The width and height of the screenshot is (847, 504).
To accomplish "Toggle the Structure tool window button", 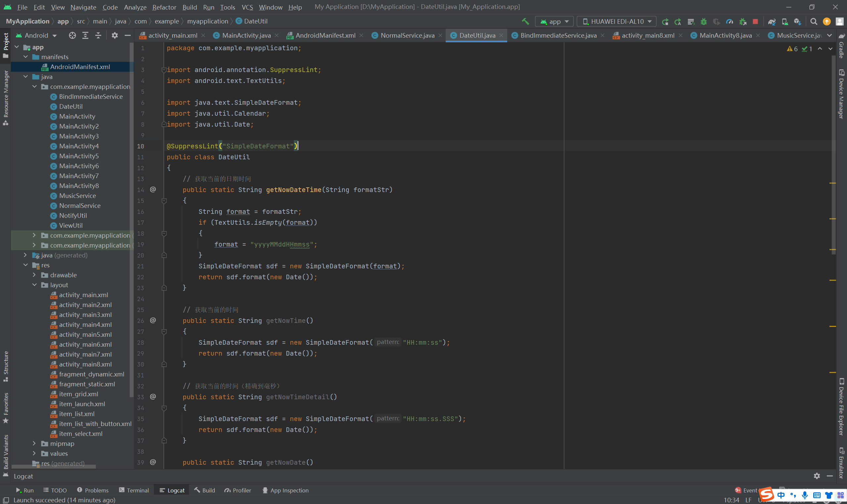I will pos(6,366).
